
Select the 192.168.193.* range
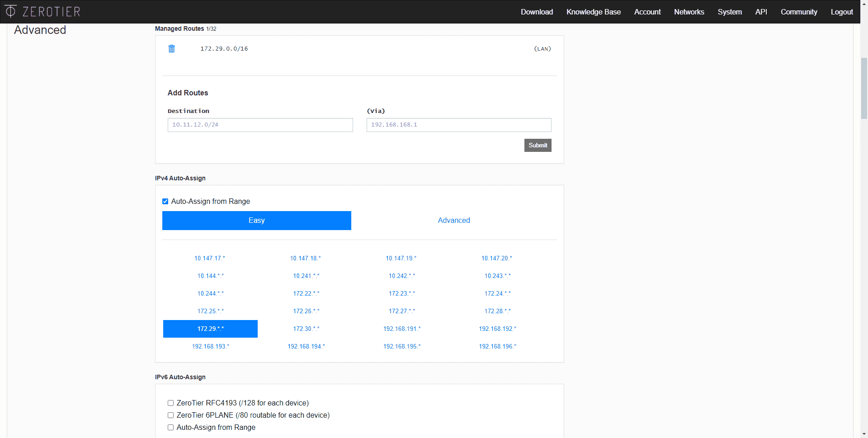211,347
